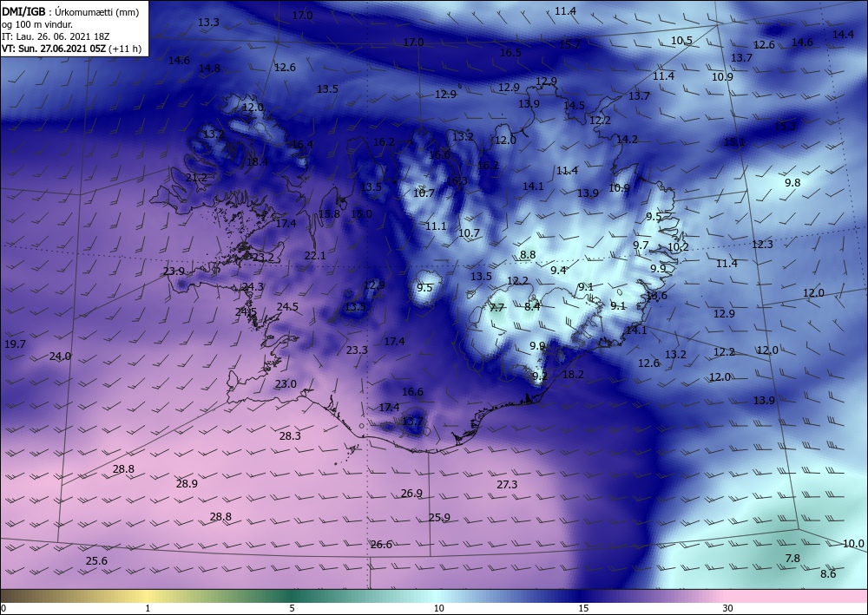
Task: Select the 11.1 value label
Action: (x=436, y=226)
